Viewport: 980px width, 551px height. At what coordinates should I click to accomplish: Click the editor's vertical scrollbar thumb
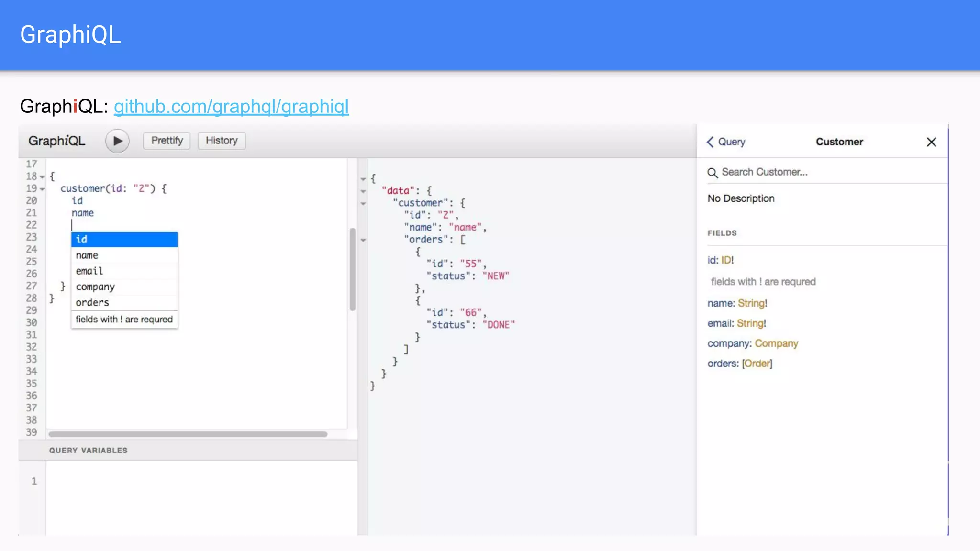tap(353, 269)
